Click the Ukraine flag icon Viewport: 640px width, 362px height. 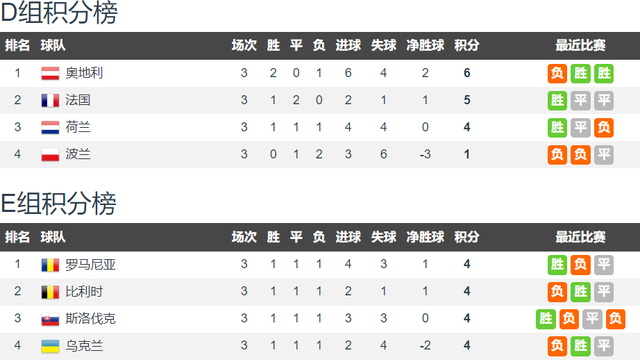(50, 346)
